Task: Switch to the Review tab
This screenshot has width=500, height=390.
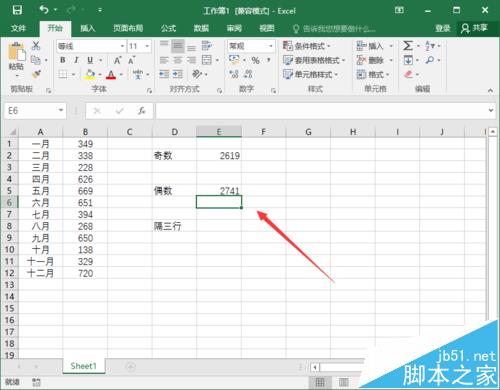Action: point(234,28)
